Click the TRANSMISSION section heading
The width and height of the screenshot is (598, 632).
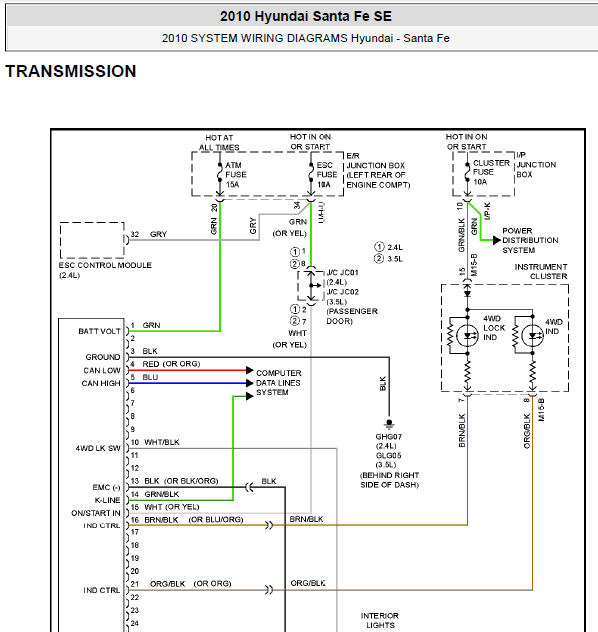click(x=71, y=71)
